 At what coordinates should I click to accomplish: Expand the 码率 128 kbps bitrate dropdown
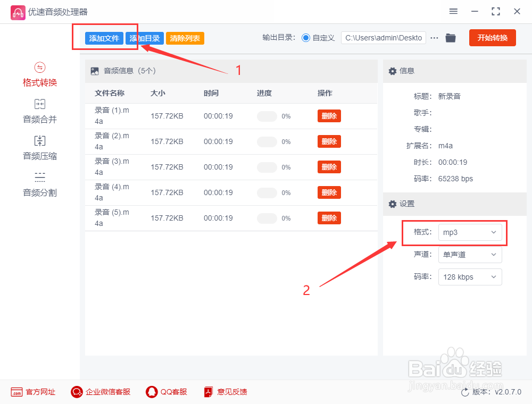tap(470, 277)
